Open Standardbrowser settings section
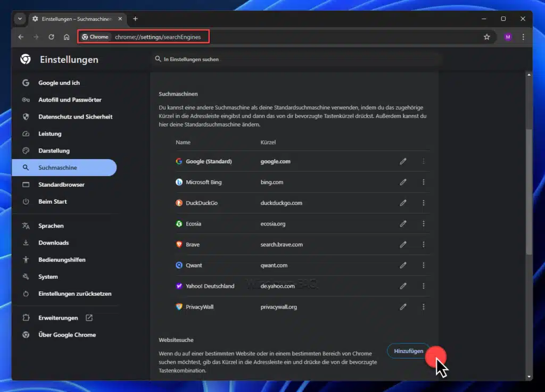Image resolution: width=545 pixels, height=392 pixels. tap(61, 185)
